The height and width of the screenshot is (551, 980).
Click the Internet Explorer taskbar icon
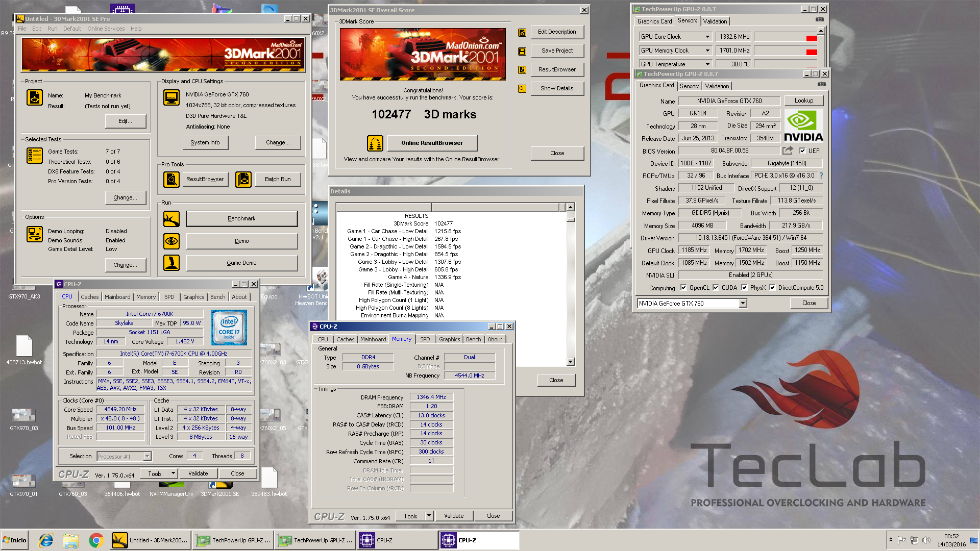(46, 540)
